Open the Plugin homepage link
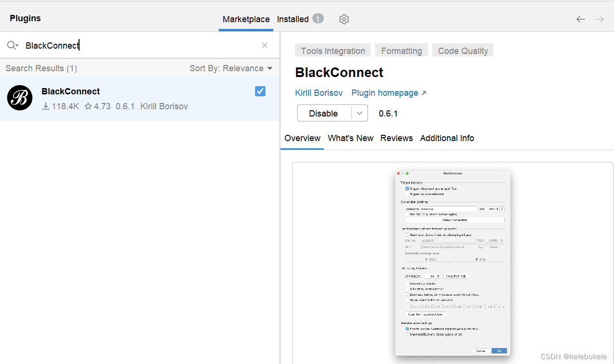 385,92
